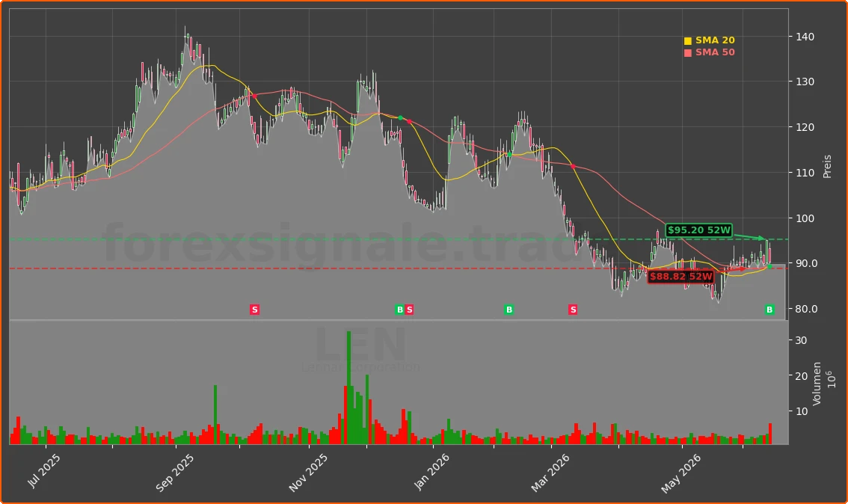Click the May 2026 date label
848x504 pixels.
coord(680,473)
